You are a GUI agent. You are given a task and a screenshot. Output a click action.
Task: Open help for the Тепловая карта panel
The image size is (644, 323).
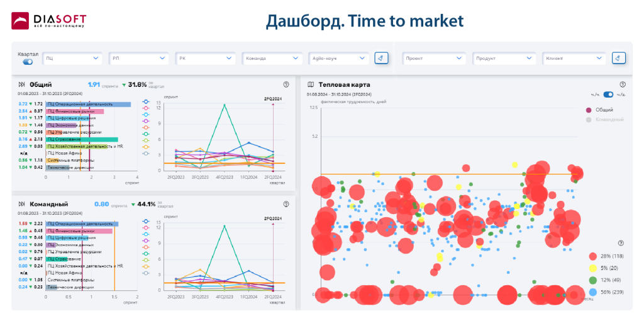click(623, 84)
